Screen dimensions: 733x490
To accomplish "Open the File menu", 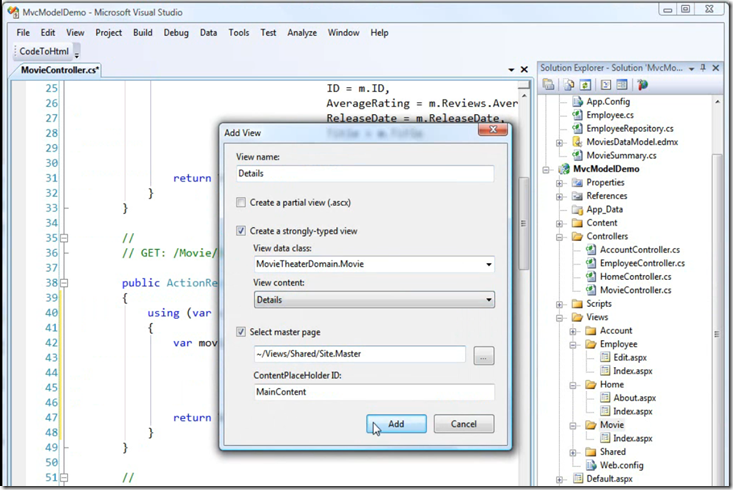I will pyautogui.click(x=23, y=33).
